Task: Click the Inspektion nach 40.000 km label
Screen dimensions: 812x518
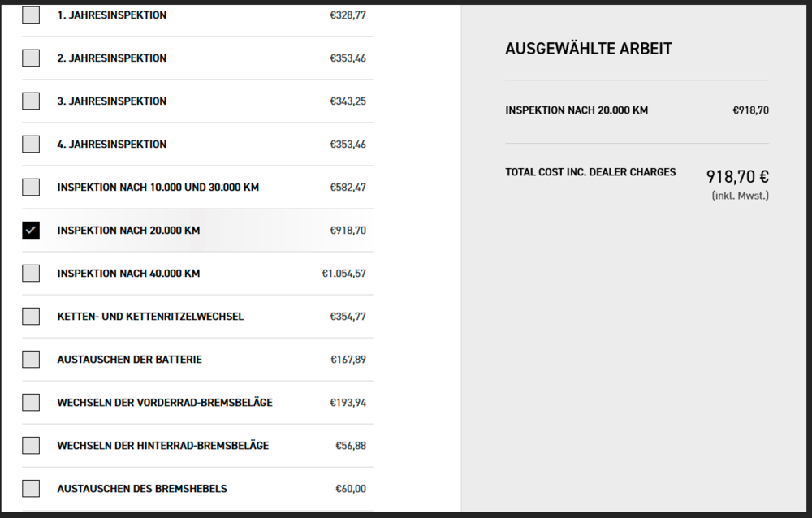Action: (x=128, y=274)
